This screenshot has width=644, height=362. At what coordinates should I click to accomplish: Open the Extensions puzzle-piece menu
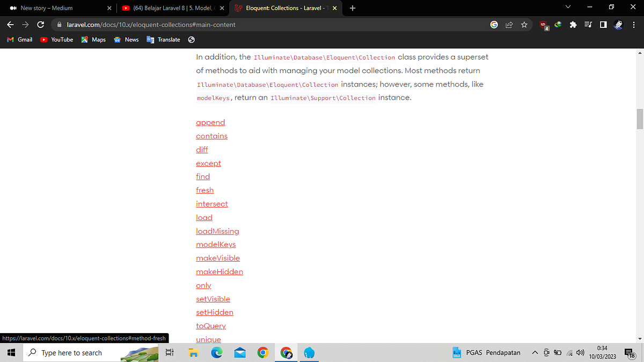[573, 25]
